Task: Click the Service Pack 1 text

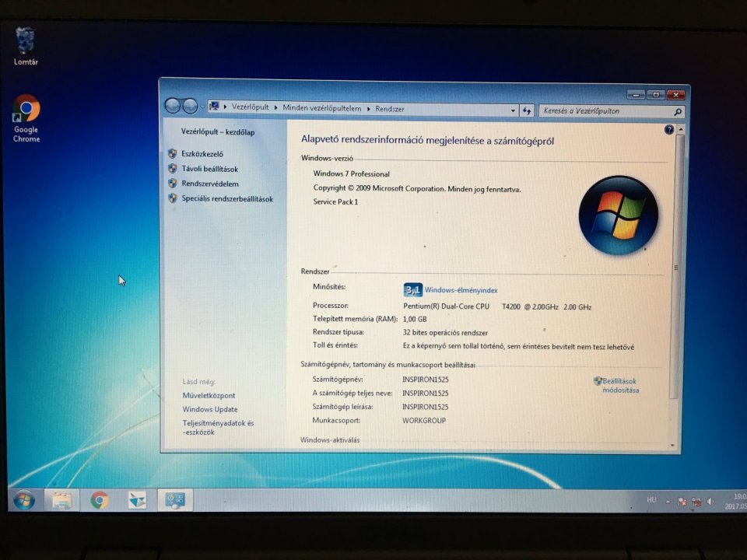Action: click(x=335, y=201)
